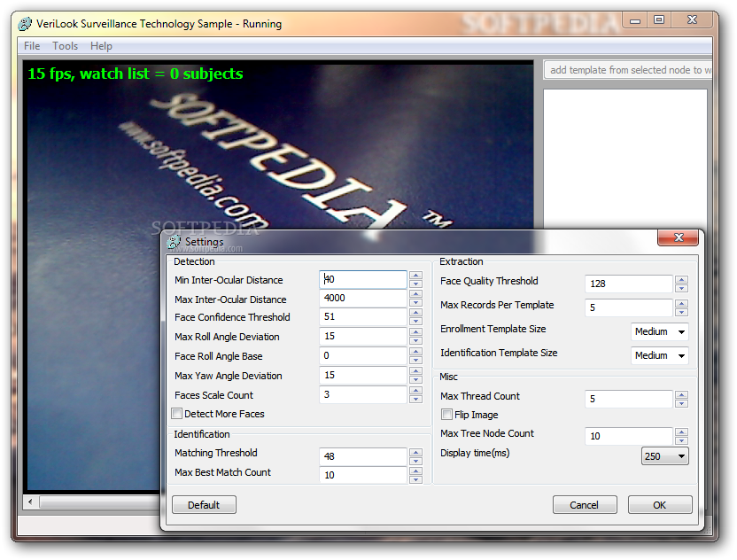
Task: Decrease Matching Threshold with down arrow
Action: click(x=415, y=461)
